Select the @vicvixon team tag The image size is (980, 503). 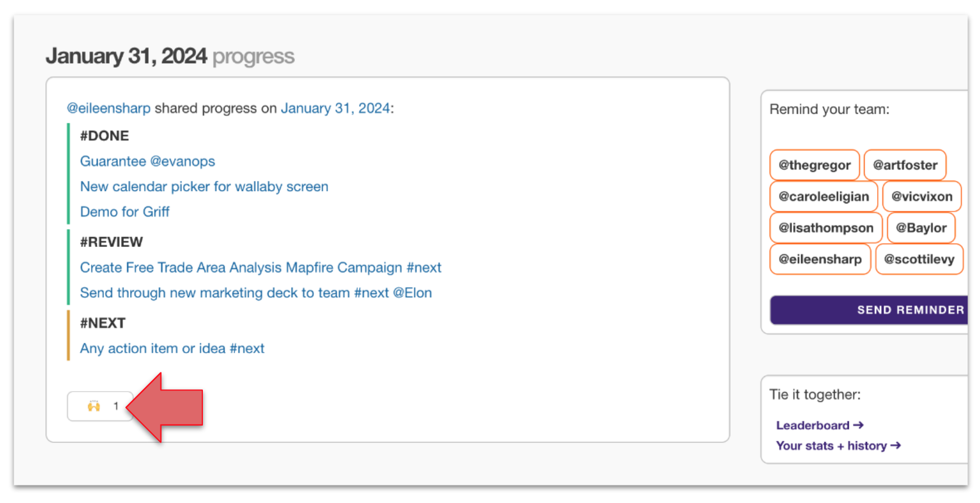click(922, 197)
